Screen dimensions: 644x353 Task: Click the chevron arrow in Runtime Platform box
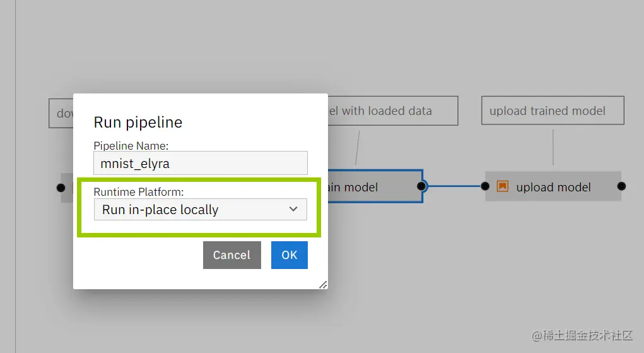(x=293, y=209)
